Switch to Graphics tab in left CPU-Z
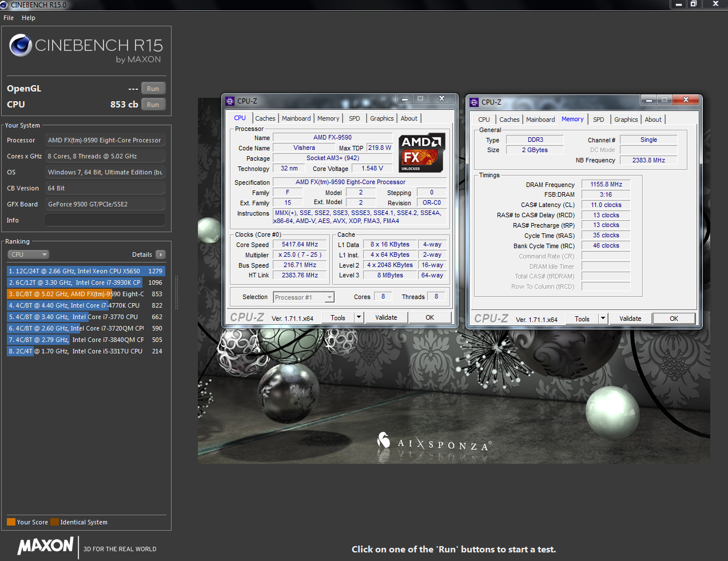 coord(382,118)
